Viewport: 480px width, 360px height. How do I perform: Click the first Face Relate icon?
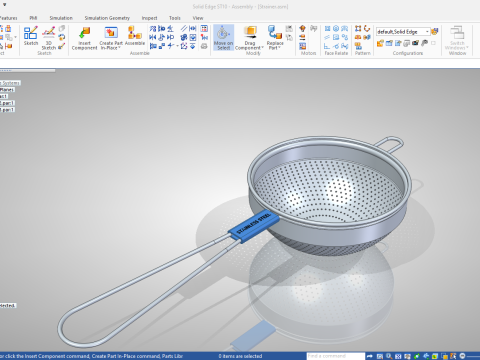pyautogui.click(x=327, y=29)
